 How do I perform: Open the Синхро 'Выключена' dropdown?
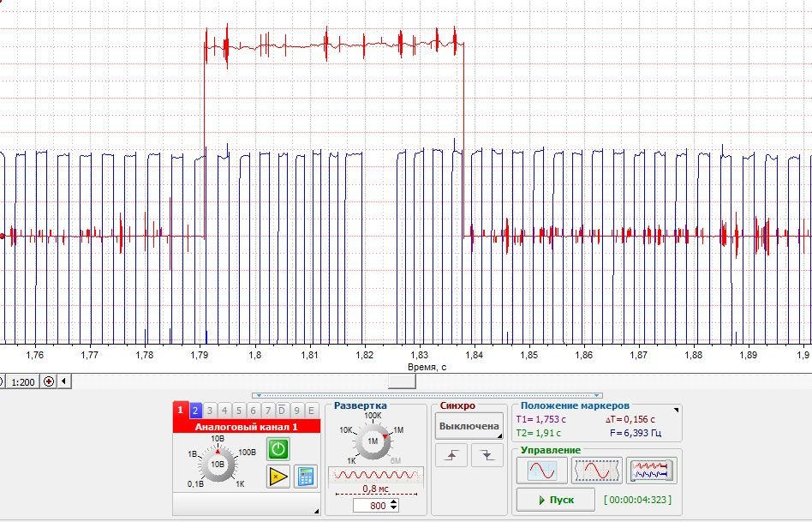[469, 426]
